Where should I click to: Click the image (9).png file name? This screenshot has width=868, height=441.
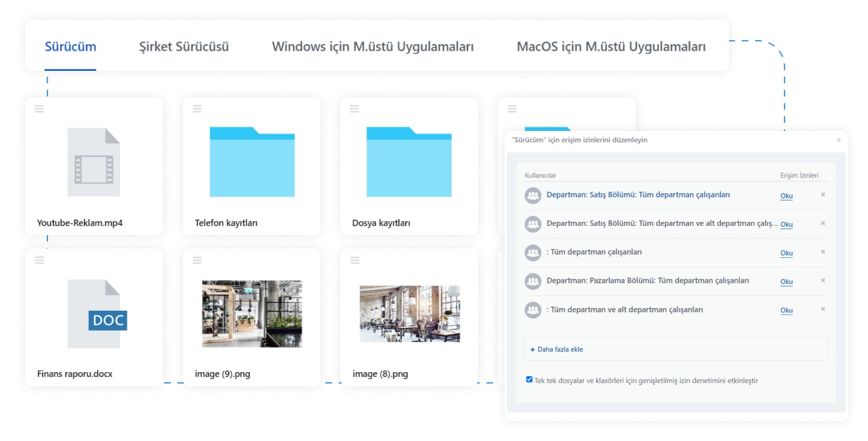222,374
